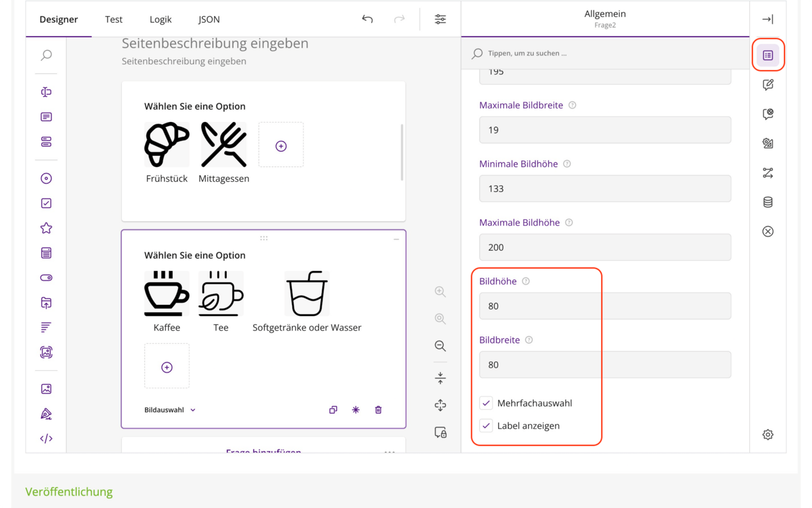The image size is (812, 508).
Task: Open the comment-blocked property category icon
Action: (768, 114)
